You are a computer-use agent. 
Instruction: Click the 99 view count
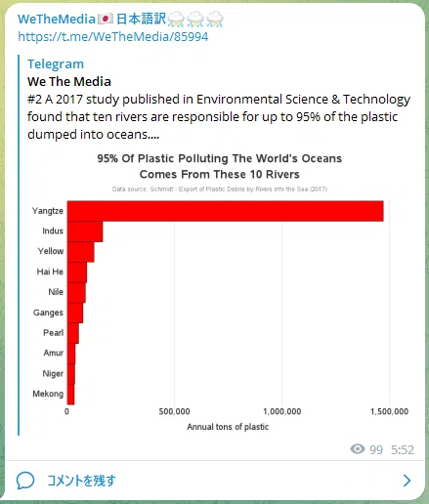coord(376,449)
